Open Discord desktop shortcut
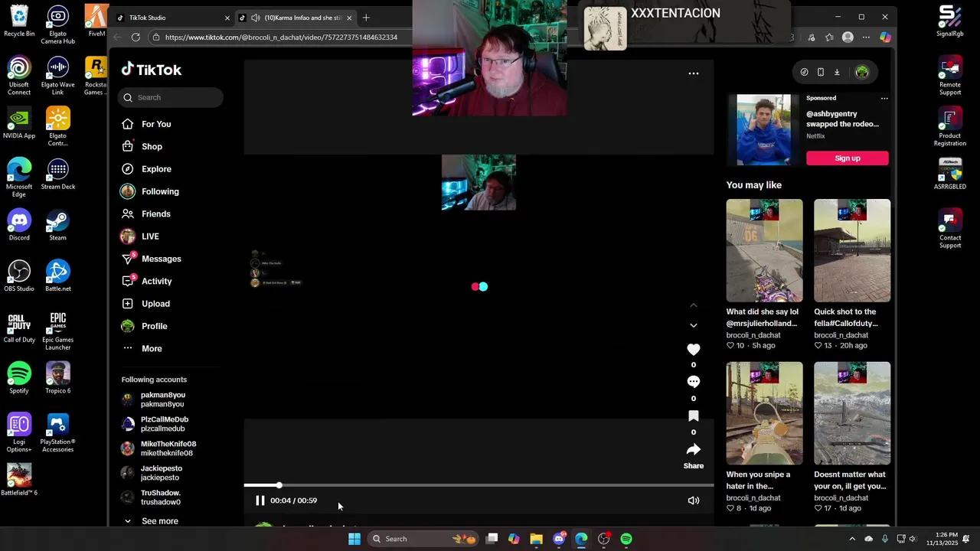This screenshot has width=980, height=551. coord(19,225)
